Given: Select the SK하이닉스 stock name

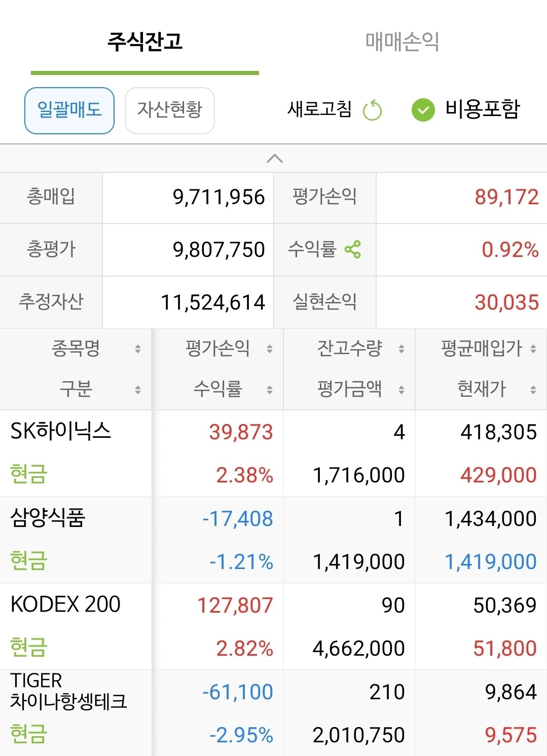Looking at the screenshot, I should tap(61, 431).
